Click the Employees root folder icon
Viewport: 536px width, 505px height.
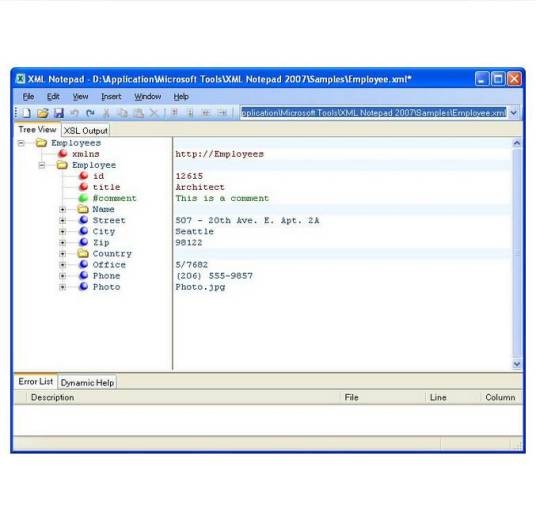pos(41,143)
